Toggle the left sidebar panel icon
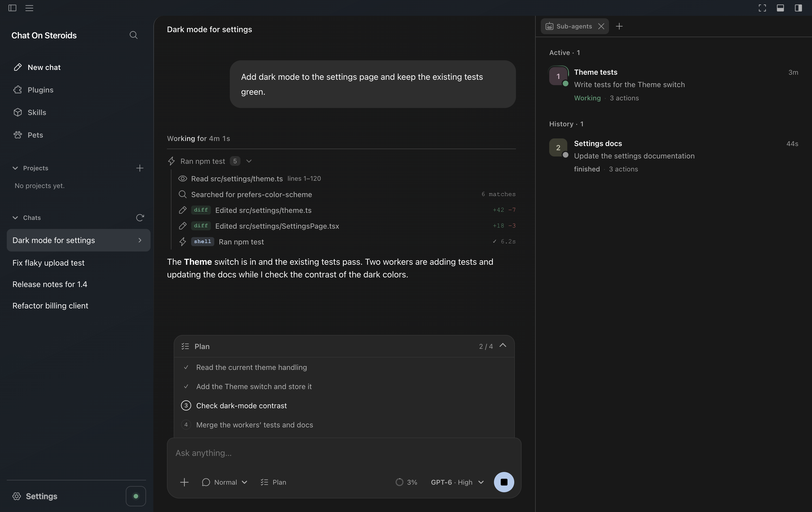 [12, 8]
